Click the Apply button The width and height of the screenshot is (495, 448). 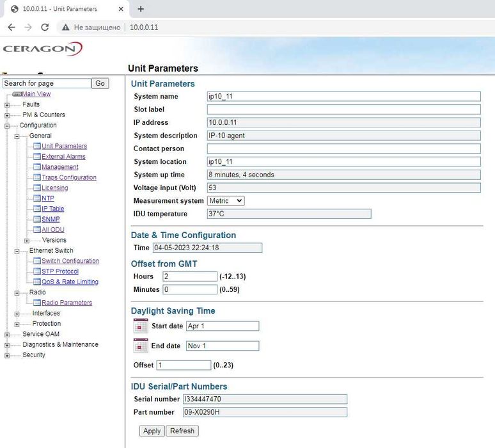point(152,431)
